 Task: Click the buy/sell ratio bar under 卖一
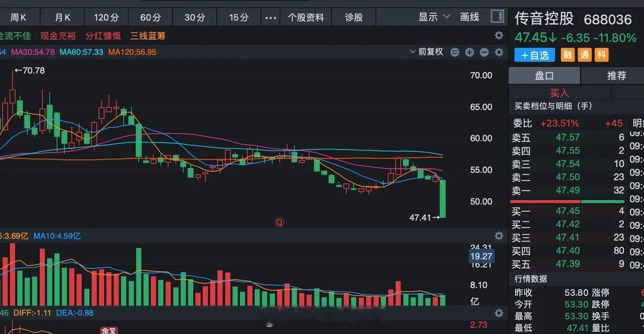tap(567, 201)
